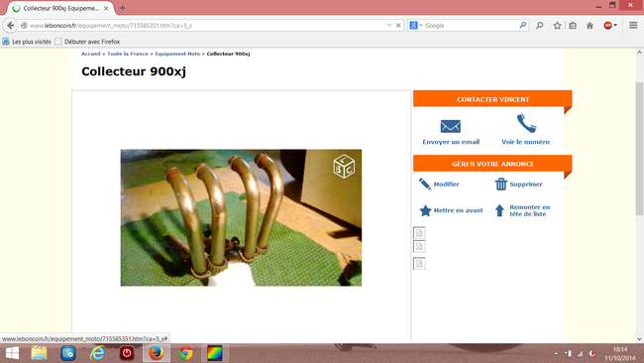Image resolution: width=644 pixels, height=363 pixels.
Task: Click the Envoyer un email envelope icon
Action: coord(450,126)
